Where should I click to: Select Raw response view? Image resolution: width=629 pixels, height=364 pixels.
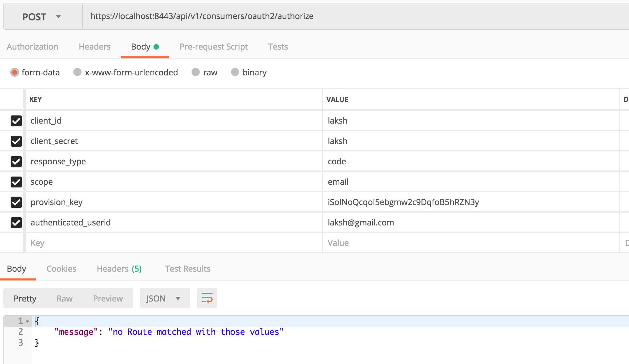pyautogui.click(x=65, y=298)
